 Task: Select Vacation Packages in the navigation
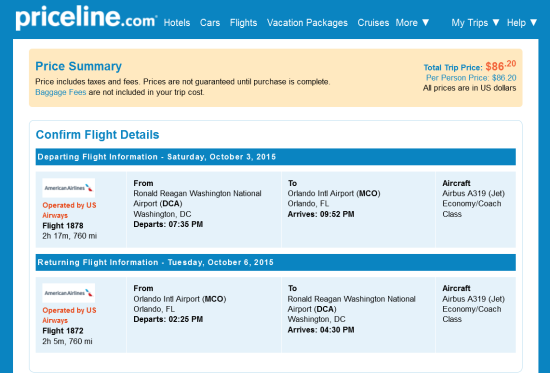(307, 23)
